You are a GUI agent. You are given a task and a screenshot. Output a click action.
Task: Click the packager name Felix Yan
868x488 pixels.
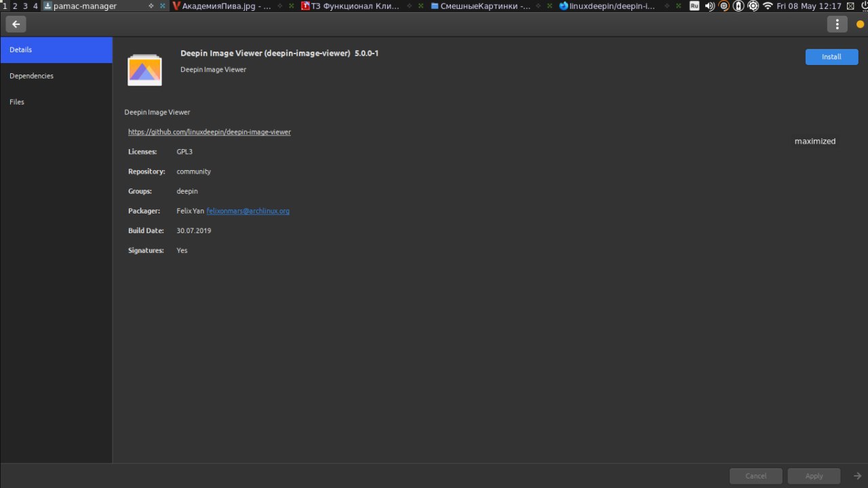190,211
